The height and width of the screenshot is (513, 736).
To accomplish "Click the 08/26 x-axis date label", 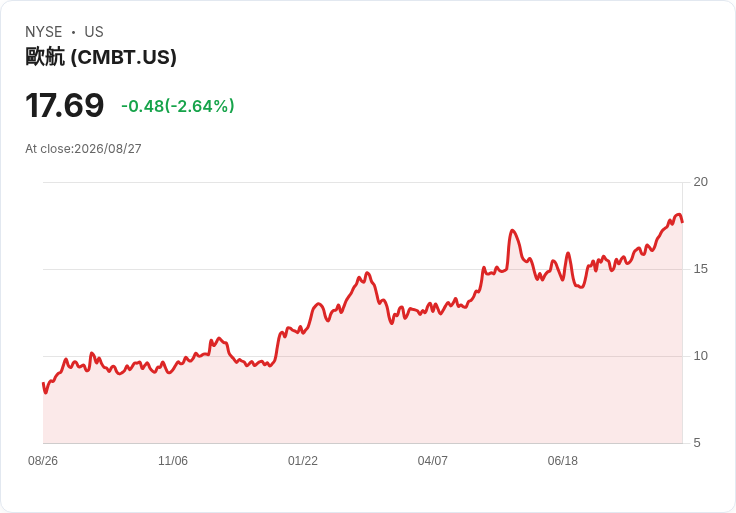I will 43,461.
